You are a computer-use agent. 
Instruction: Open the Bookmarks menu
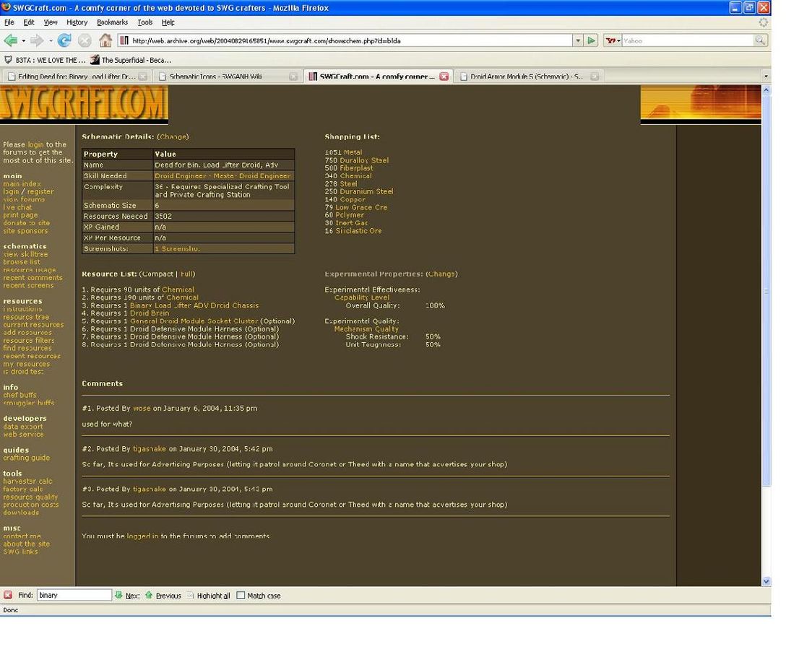(112, 22)
